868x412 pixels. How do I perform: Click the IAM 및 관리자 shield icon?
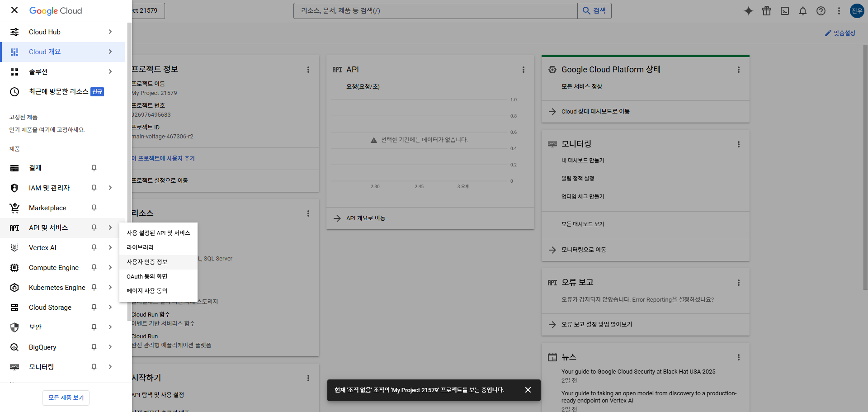(x=14, y=188)
